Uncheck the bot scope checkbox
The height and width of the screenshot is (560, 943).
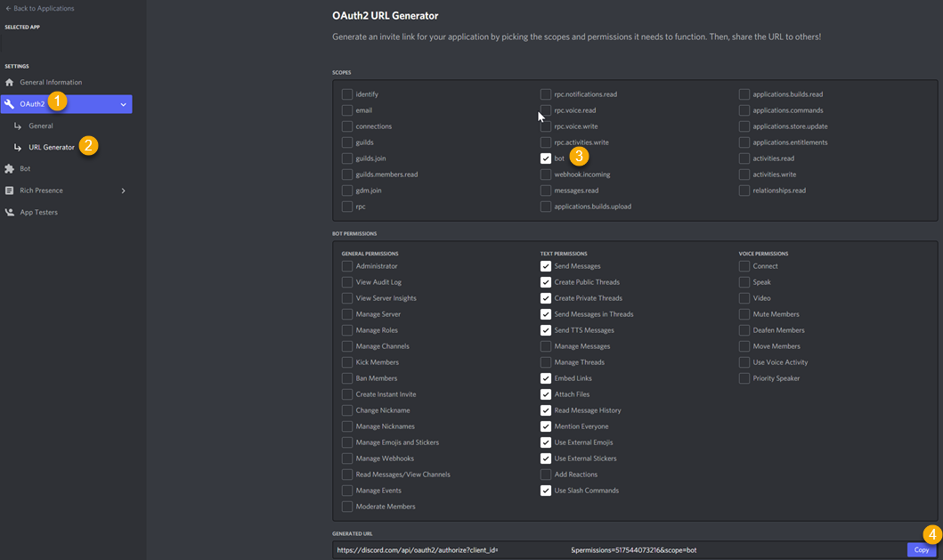coord(546,158)
